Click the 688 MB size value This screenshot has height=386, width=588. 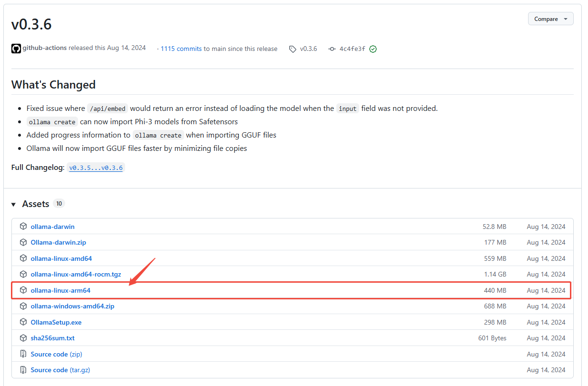click(x=495, y=306)
